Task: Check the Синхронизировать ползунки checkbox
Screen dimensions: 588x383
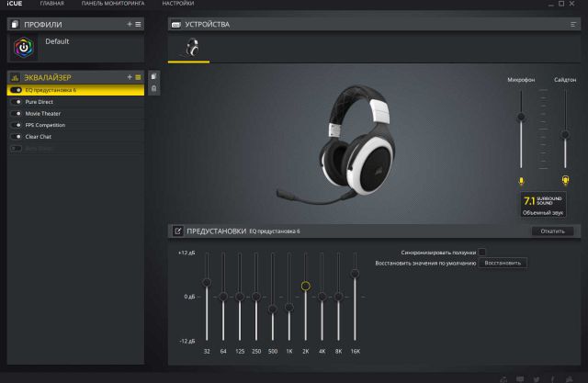Action: (x=481, y=252)
